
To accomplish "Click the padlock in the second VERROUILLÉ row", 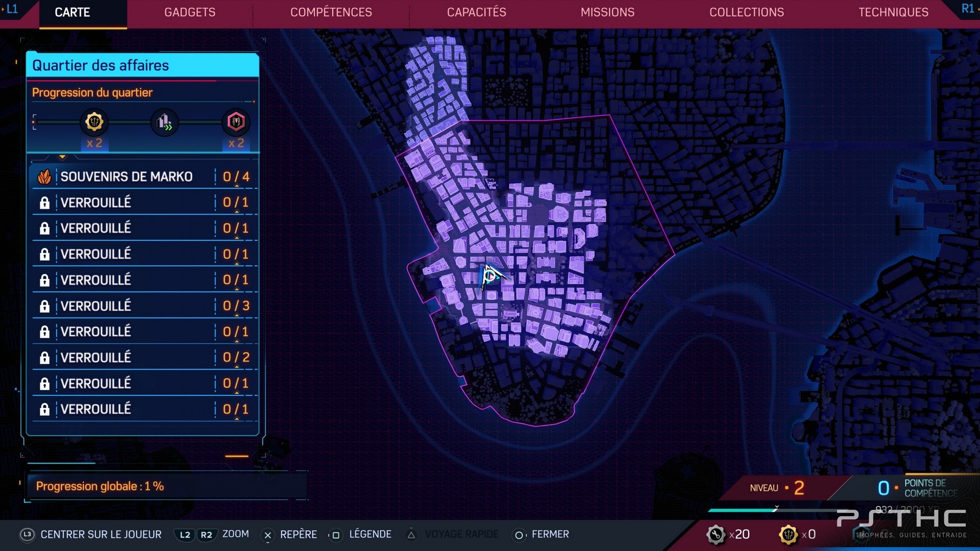I will click(x=44, y=229).
